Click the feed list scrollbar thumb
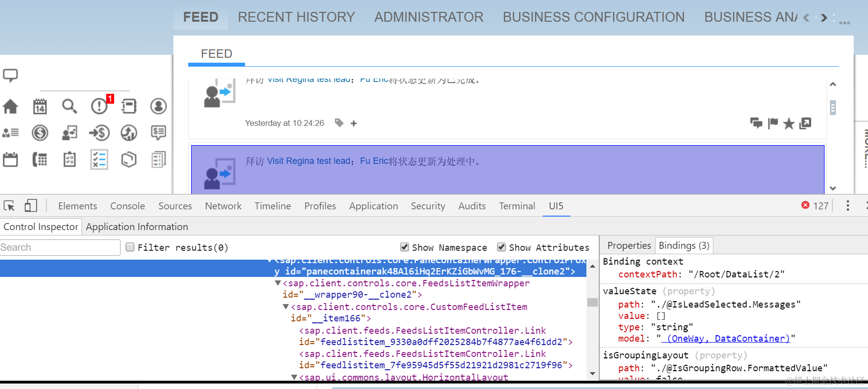This screenshot has width=868, height=389. 833,108
